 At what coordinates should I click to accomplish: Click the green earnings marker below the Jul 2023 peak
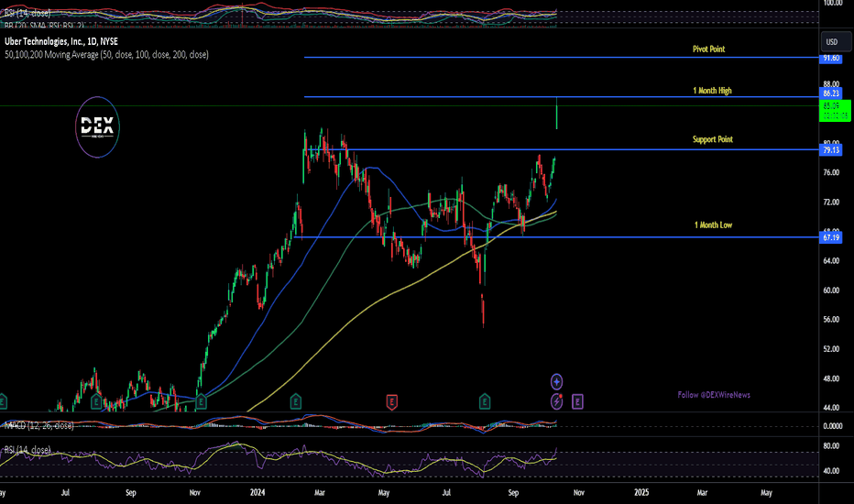(96, 402)
